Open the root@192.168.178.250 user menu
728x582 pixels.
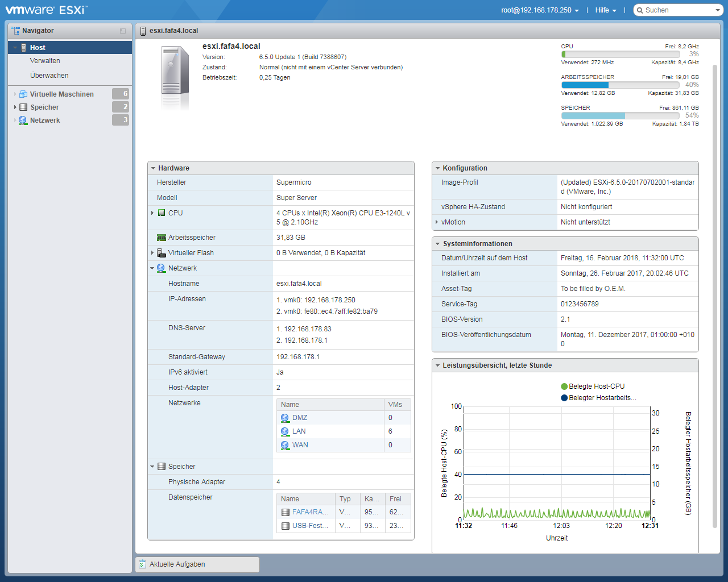pyautogui.click(x=540, y=10)
